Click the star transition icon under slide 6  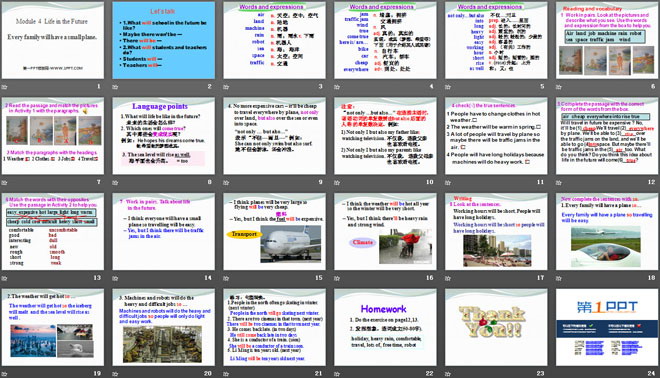(559, 87)
